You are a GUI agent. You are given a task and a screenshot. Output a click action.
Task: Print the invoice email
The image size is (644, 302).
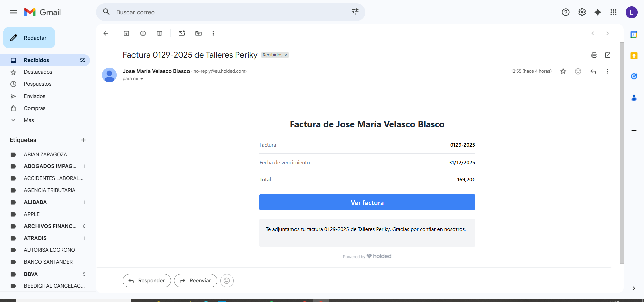click(594, 55)
